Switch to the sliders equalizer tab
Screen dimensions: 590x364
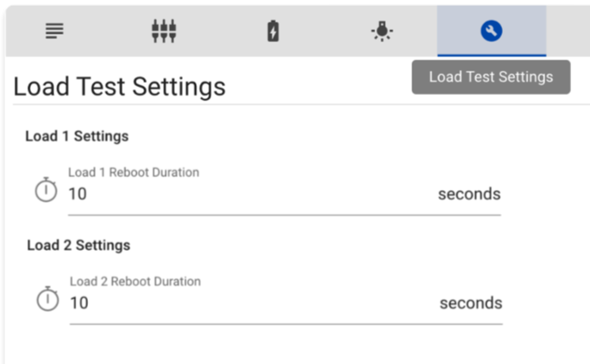tap(163, 32)
